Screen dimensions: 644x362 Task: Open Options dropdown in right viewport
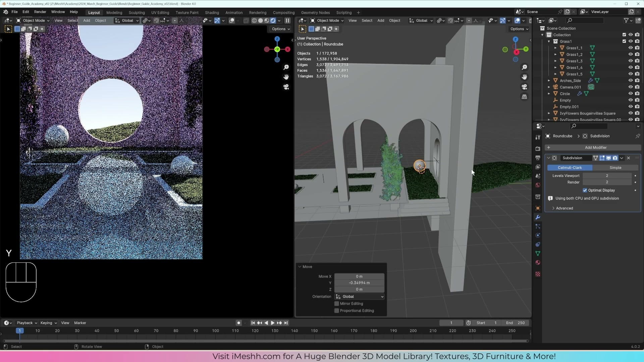[519, 29]
